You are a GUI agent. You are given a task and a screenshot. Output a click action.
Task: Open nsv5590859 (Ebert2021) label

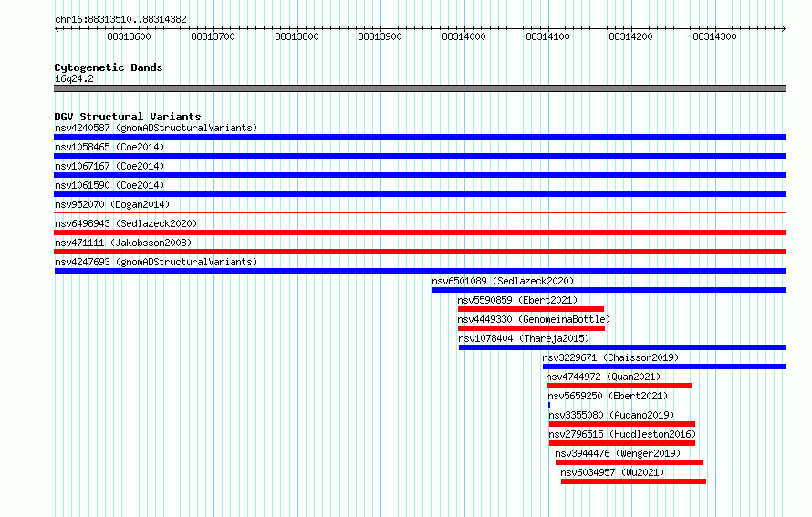517,300
